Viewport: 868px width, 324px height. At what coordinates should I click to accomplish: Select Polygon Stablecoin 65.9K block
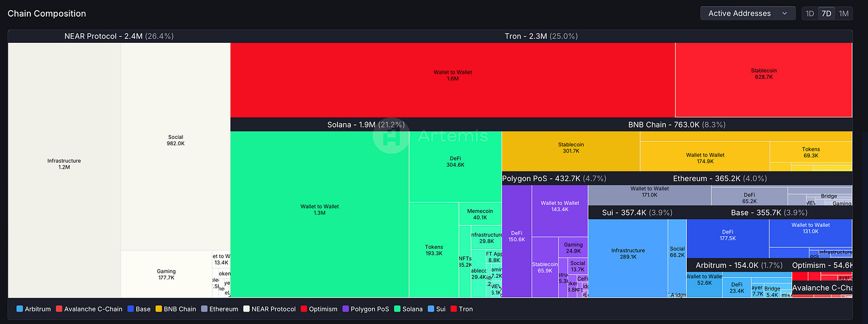click(545, 267)
